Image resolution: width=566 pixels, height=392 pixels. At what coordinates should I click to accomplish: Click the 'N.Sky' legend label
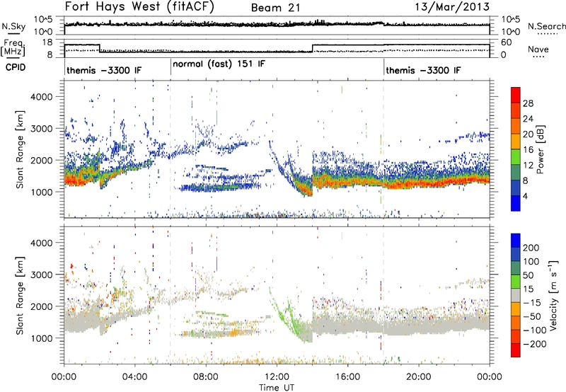point(13,27)
